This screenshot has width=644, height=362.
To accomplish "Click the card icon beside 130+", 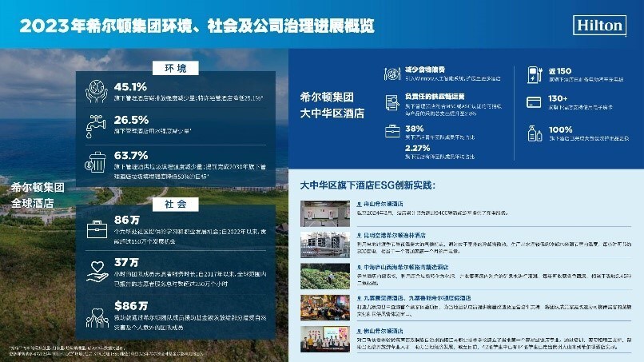I will coord(535,101).
